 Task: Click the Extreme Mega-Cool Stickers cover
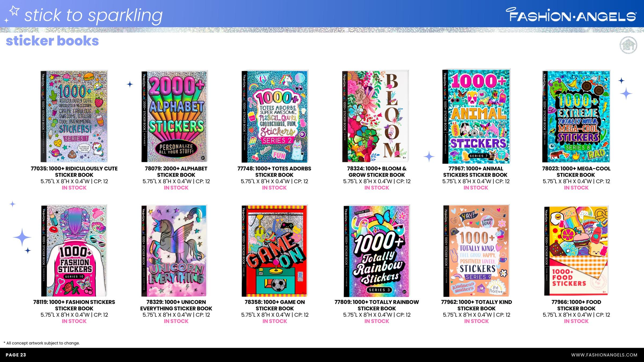click(576, 116)
